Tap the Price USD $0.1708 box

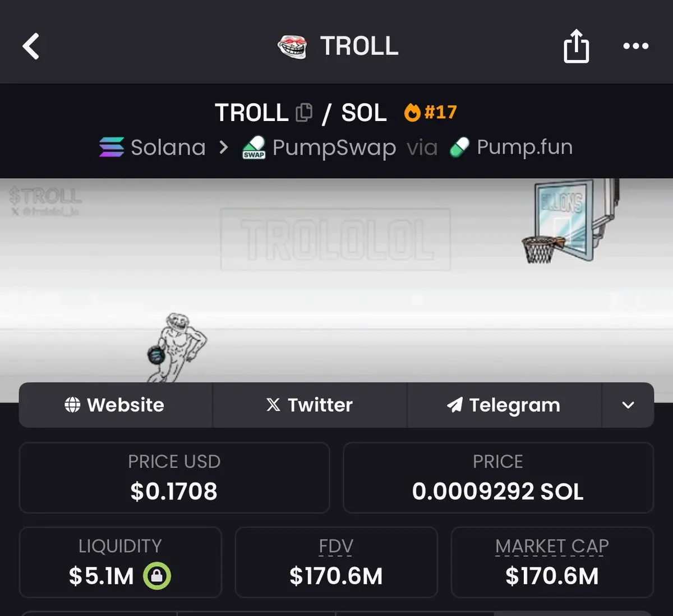174,478
